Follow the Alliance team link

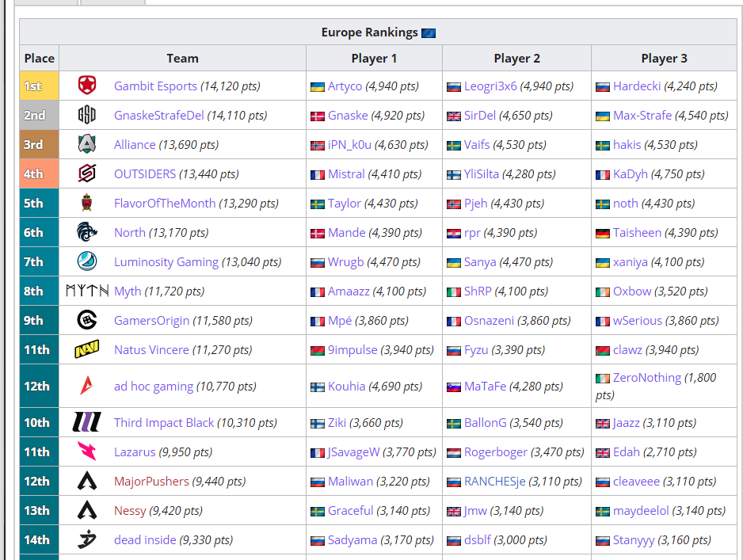point(135,144)
